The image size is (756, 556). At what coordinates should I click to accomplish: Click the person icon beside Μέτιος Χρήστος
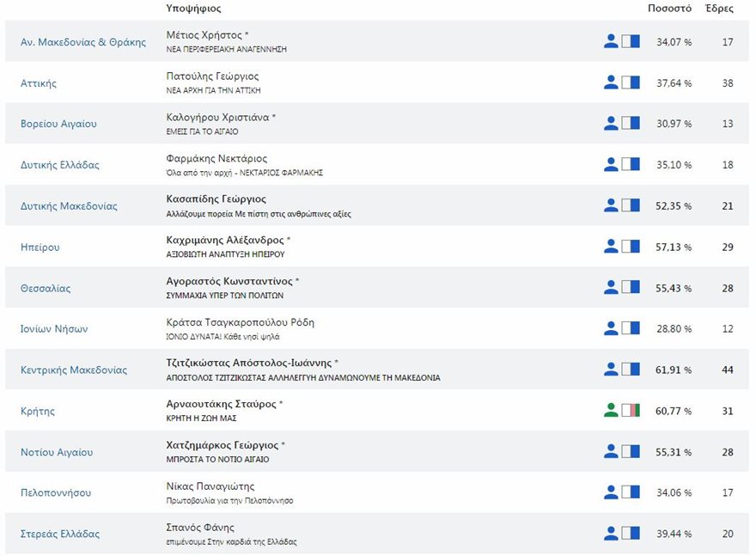coord(611,41)
